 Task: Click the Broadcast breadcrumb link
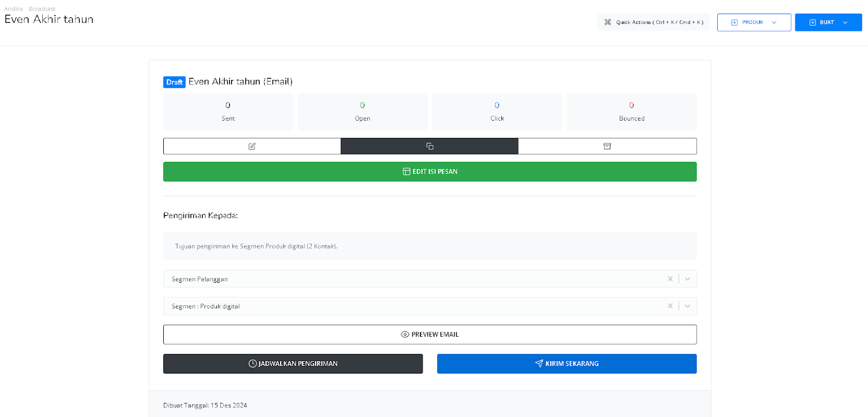[42, 9]
